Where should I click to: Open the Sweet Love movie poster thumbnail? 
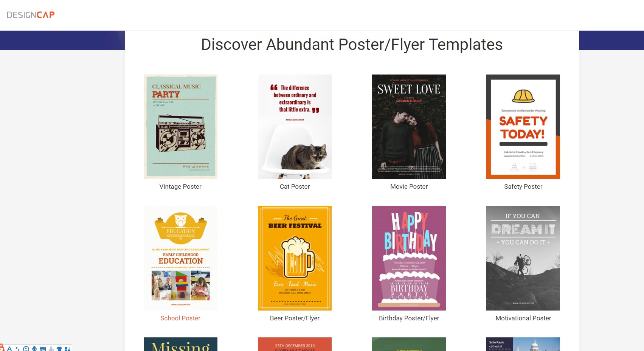409,127
